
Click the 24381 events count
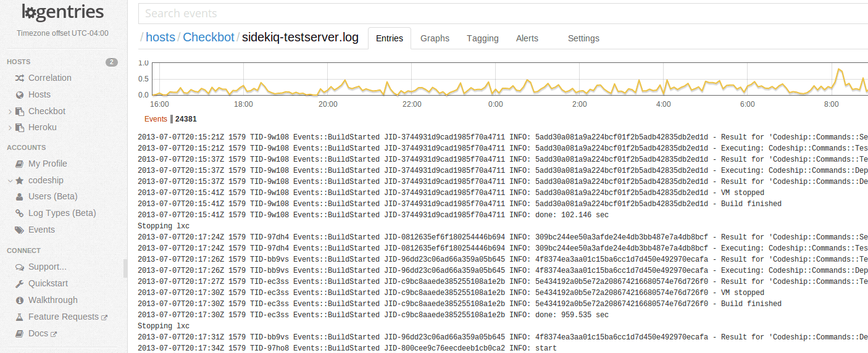point(186,119)
